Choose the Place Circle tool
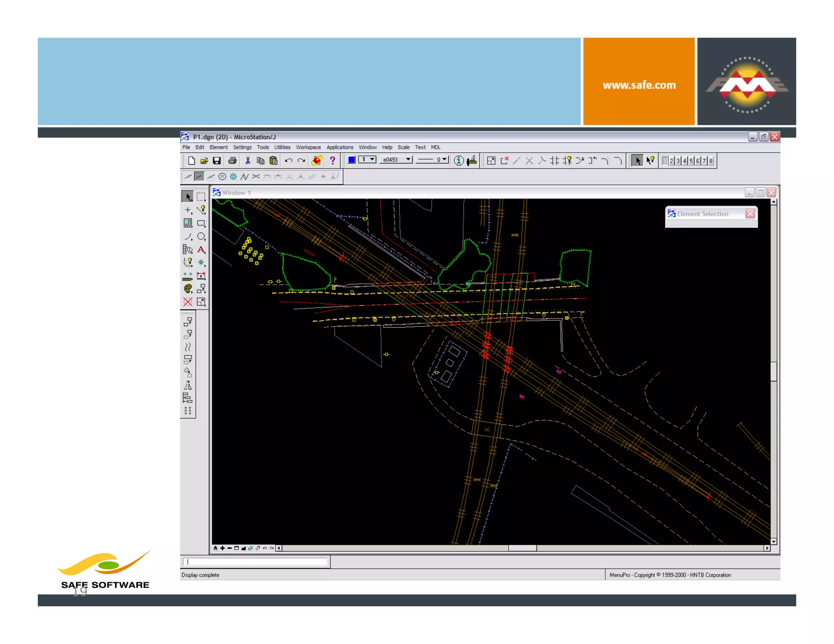This screenshot has width=834, height=644. tap(201, 237)
